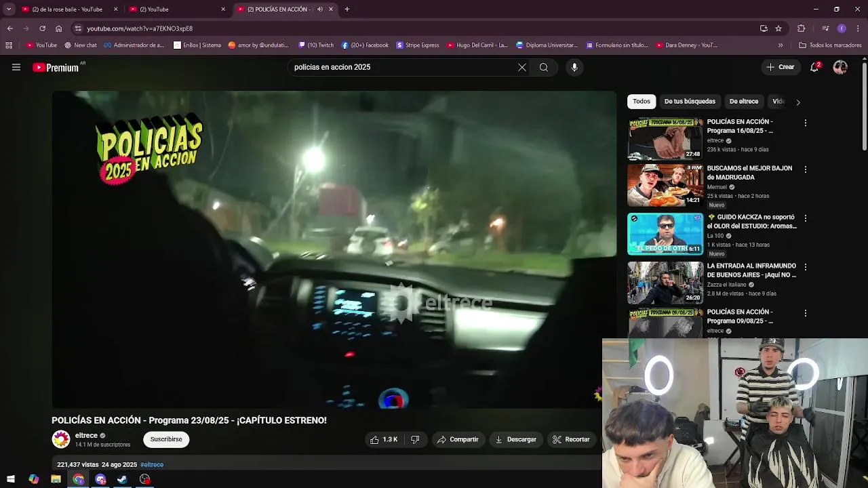Open options menu for INFRAMUNDO DE BUENOS AIRES video
Image resolution: width=868 pixels, height=488 pixels.
(806, 268)
